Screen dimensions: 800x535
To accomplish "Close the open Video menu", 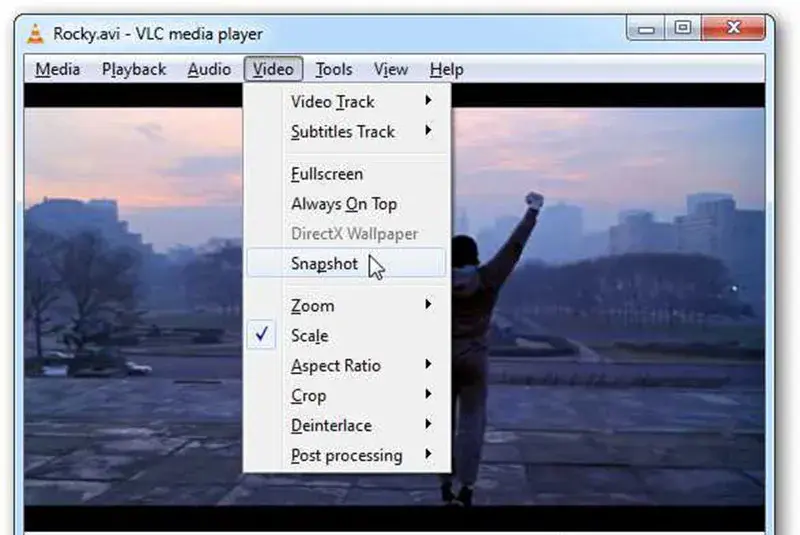I will [273, 69].
